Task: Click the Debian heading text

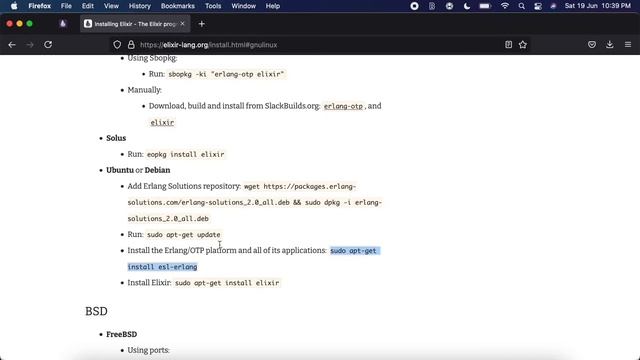Action: [x=157, y=170]
